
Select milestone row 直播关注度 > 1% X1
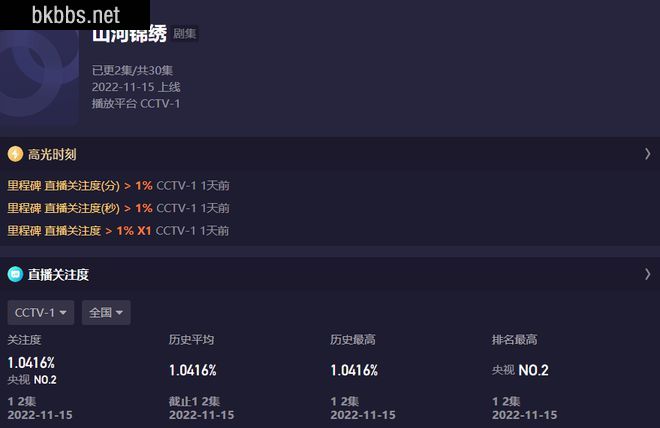(118, 231)
